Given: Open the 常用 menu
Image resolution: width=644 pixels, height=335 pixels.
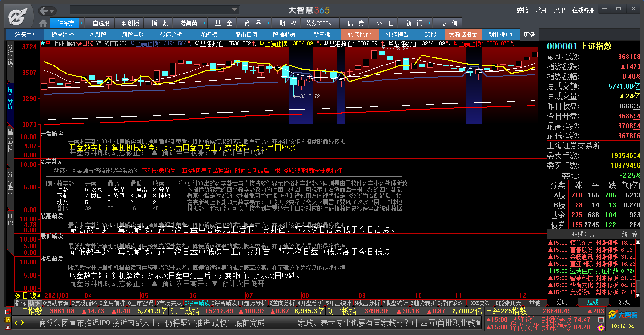Looking at the screenshot, I should click(x=541, y=10).
